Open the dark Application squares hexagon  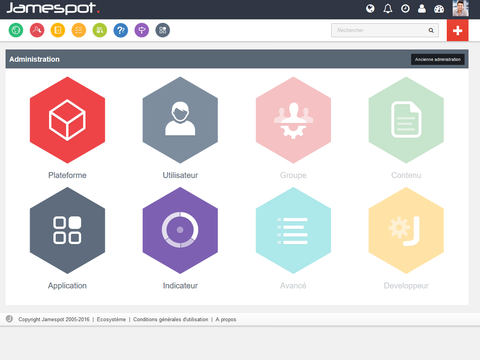[67, 230]
